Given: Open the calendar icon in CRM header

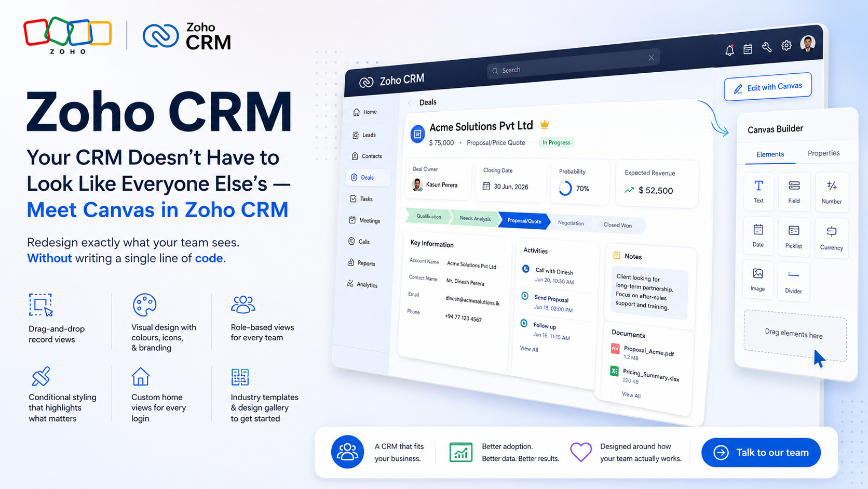Looking at the screenshot, I should point(748,49).
